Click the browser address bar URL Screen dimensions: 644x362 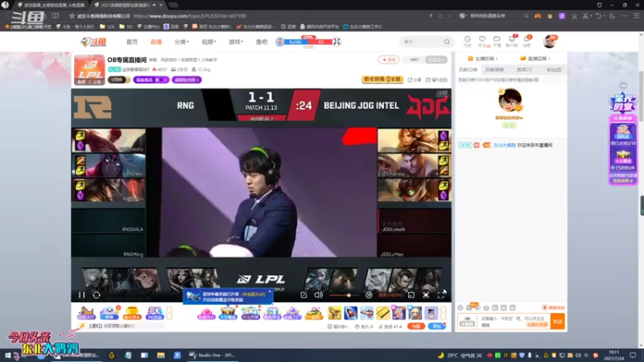tap(190, 16)
